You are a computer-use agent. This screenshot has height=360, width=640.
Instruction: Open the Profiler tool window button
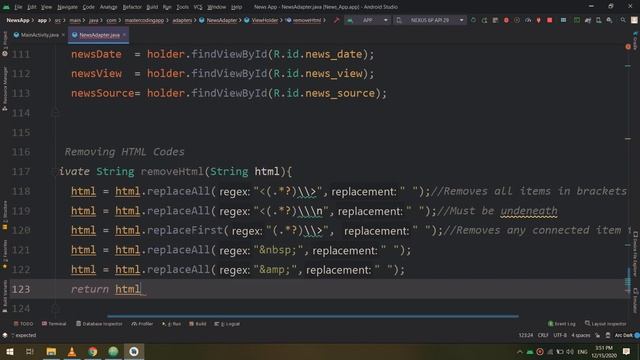142,324
